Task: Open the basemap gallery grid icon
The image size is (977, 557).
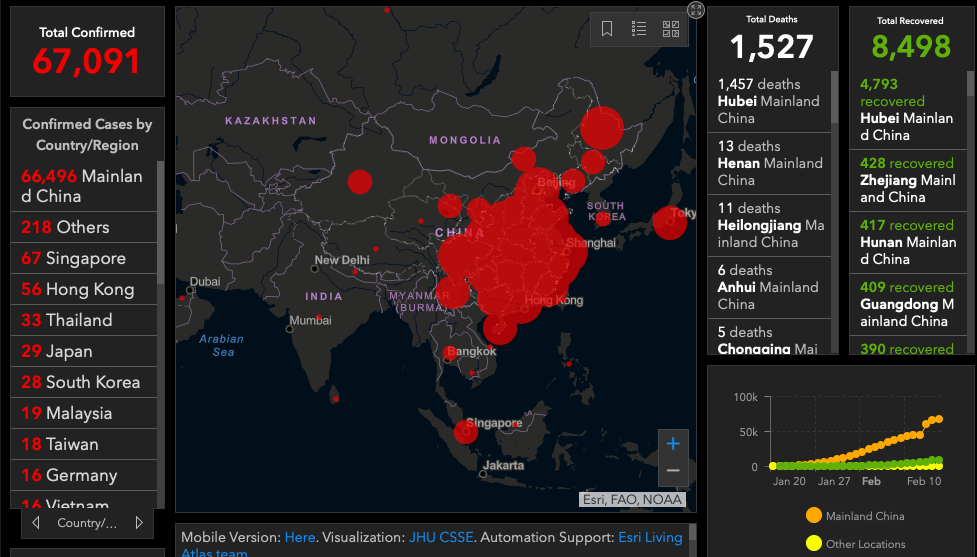Action: pyautogui.click(x=671, y=29)
